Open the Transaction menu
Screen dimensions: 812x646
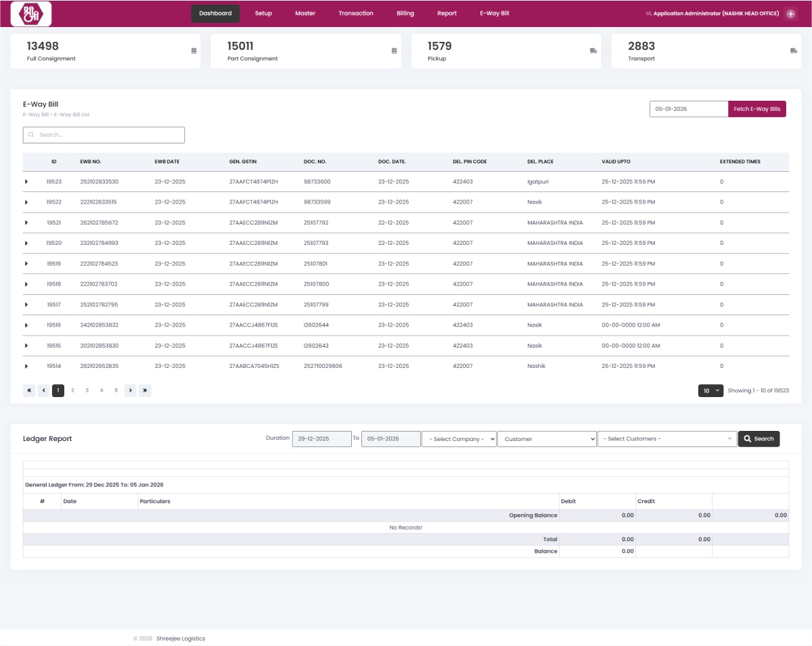tap(356, 14)
